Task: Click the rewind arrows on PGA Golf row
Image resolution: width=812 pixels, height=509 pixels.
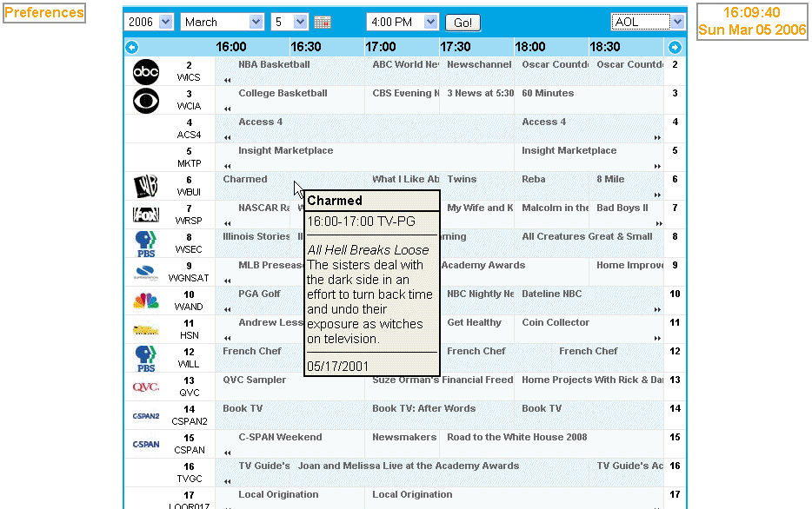Action: click(x=227, y=309)
